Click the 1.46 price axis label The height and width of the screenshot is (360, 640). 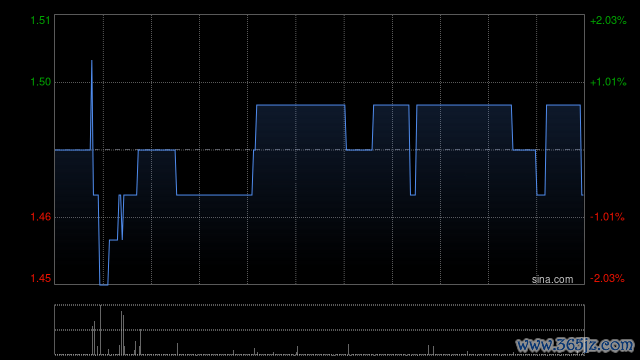tap(41, 217)
